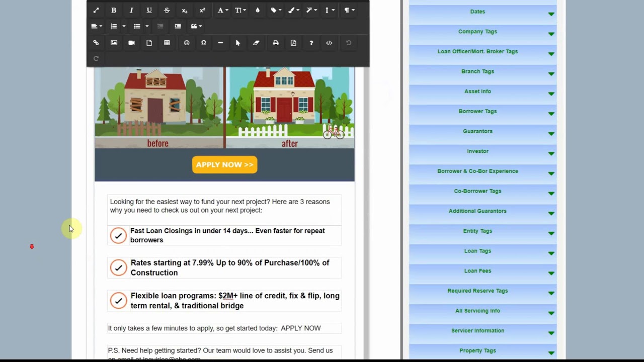Screen dimensions: 644x362
Task: Clear formatting with the eraser icon
Action: (x=256, y=43)
